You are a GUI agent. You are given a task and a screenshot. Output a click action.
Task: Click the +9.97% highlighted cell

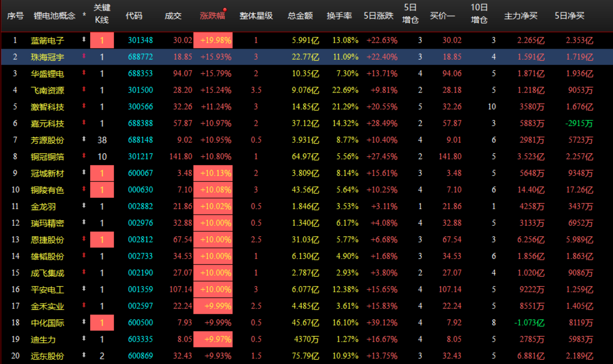213,339
